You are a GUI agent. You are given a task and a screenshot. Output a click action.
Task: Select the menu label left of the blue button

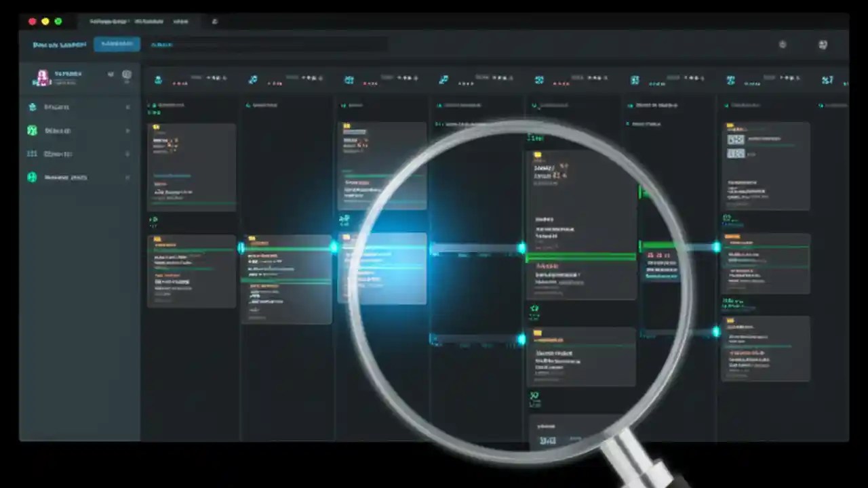point(60,44)
